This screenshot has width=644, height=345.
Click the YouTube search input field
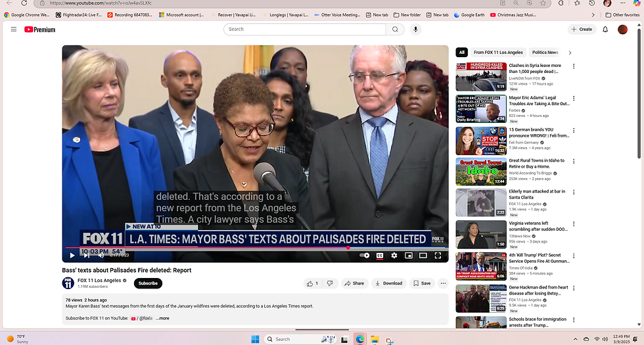click(x=304, y=29)
